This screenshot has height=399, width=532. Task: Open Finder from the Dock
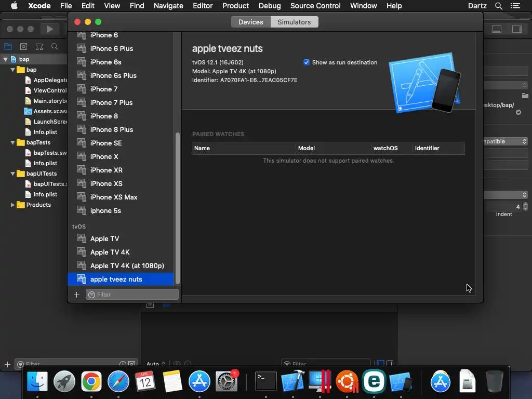pos(37,381)
